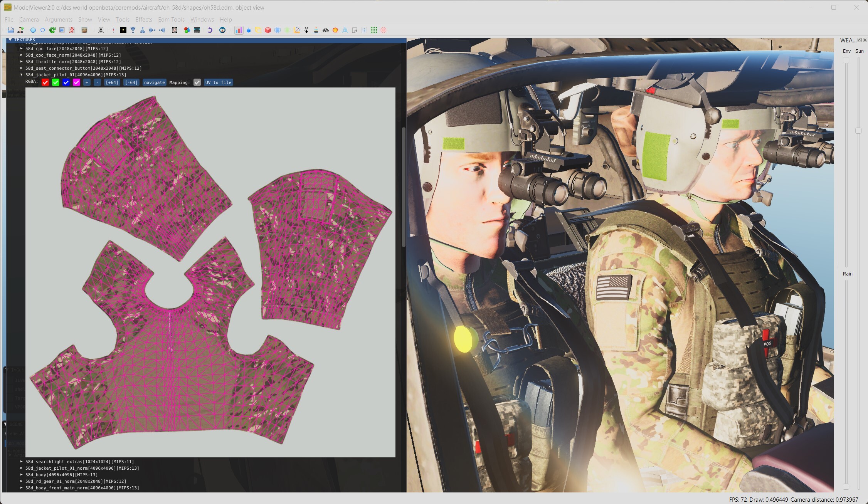The width and height of the screenshot is (868, 504).
Task: Open the Effects menu
Action: [x=144, y=20]
